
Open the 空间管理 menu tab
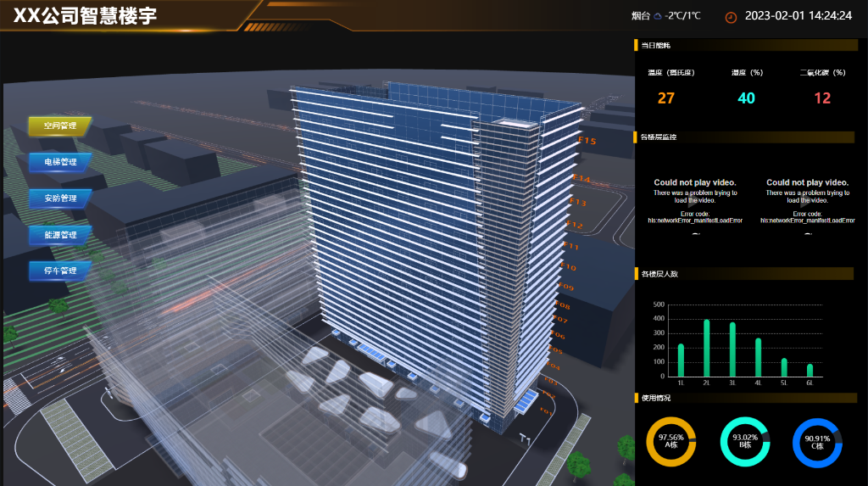pyautogui.click(x=59, y=126)
